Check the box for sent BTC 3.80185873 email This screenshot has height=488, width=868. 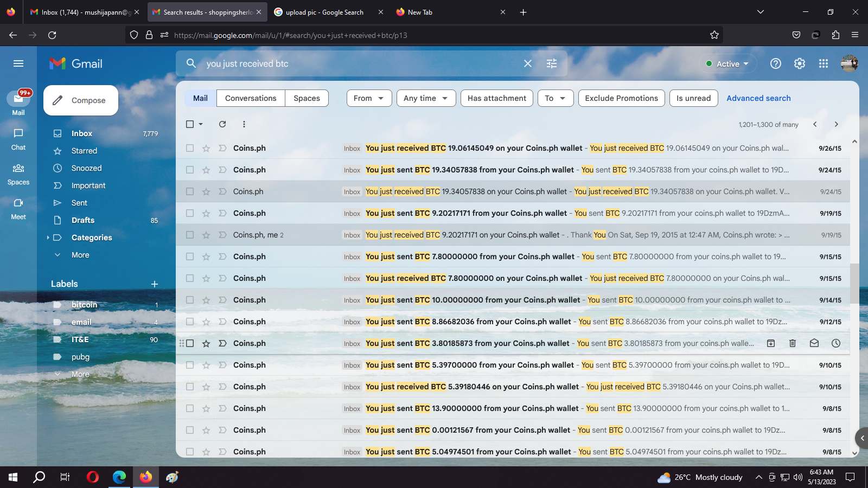pos(190,343)
